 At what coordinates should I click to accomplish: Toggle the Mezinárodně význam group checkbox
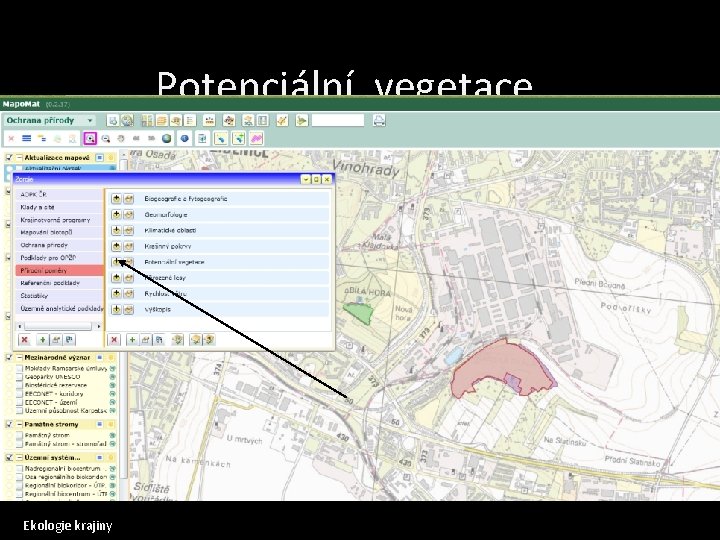[x=9, y=357]
